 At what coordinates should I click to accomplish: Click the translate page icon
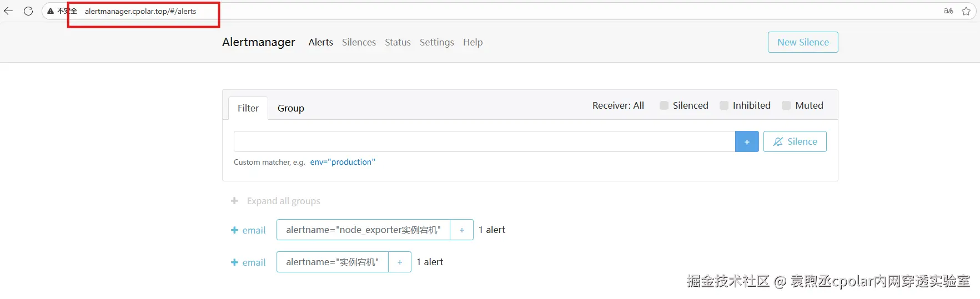(x=948, y=11)
